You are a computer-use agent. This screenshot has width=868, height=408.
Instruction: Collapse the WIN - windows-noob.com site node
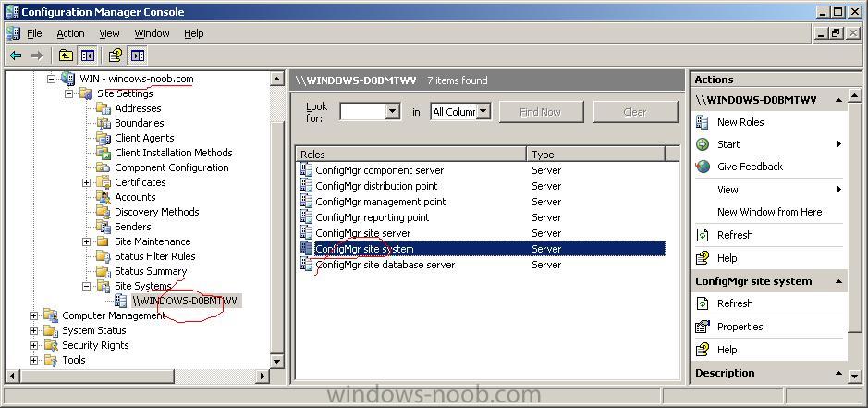pyautogui.click(x=52, y=79)
